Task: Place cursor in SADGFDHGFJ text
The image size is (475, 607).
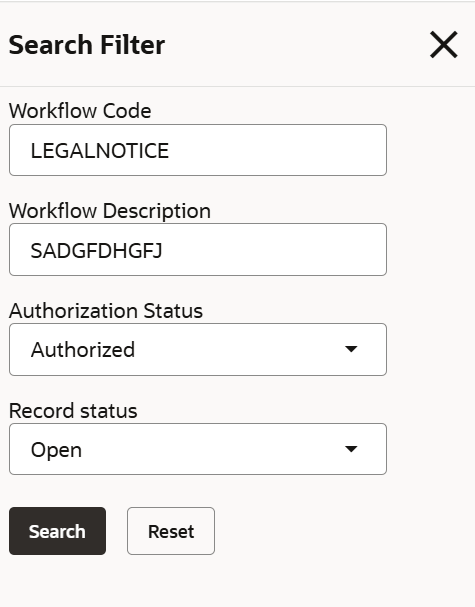Action: [96, 250]
